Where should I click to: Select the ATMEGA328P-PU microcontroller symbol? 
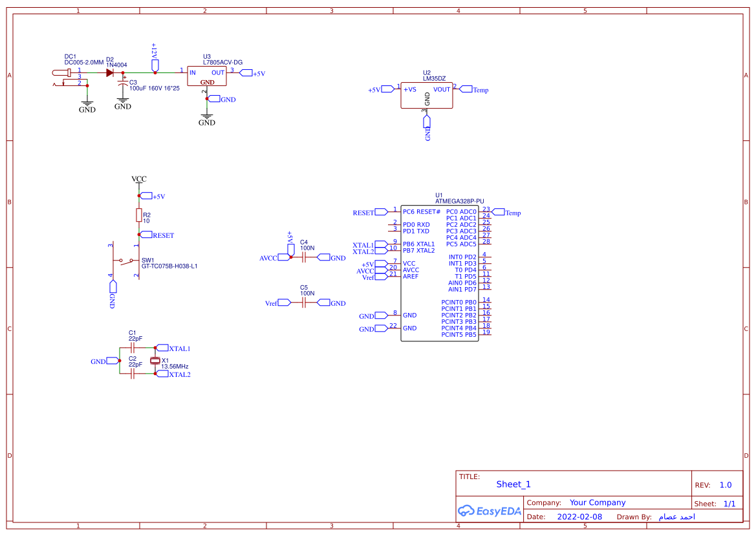click(440, 272)
